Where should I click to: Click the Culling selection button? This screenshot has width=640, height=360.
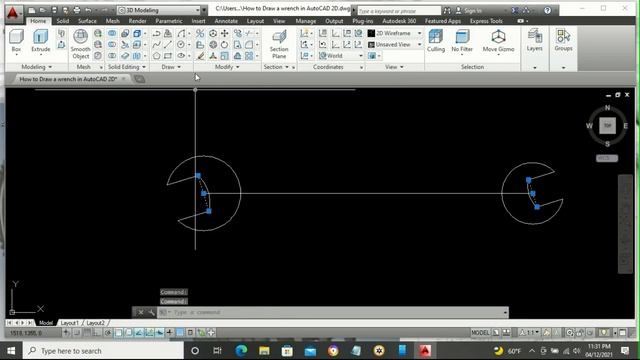436,41
